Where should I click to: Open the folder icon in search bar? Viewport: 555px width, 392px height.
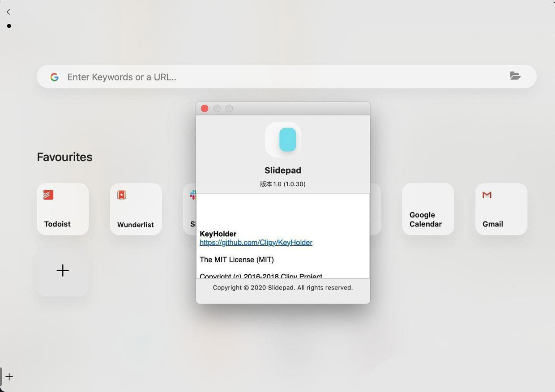click(515, 76)
